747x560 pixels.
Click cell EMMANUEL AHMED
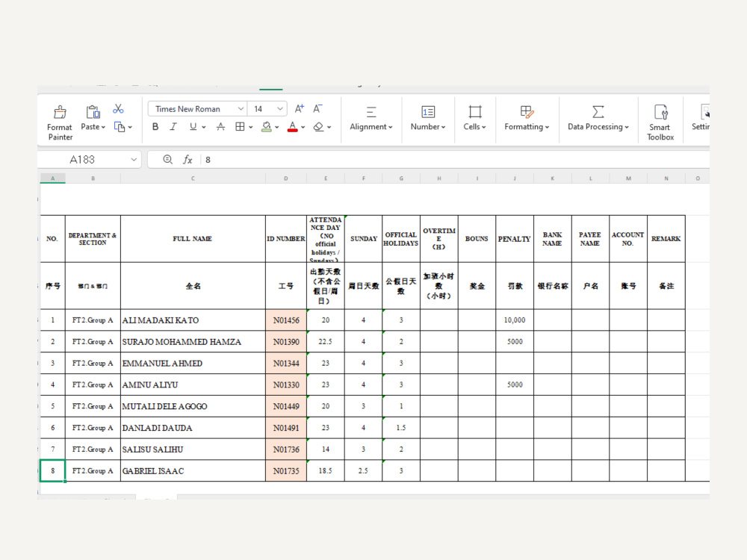[x=193, y=364]
